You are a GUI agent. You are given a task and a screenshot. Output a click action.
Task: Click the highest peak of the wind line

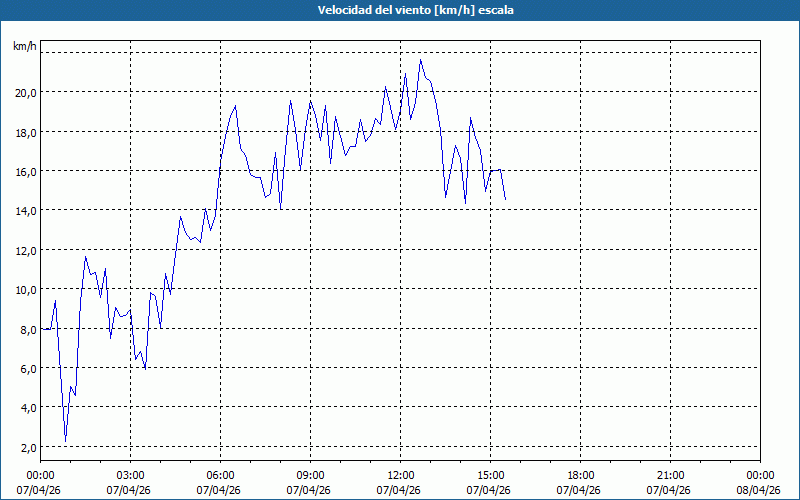[421, 60]
